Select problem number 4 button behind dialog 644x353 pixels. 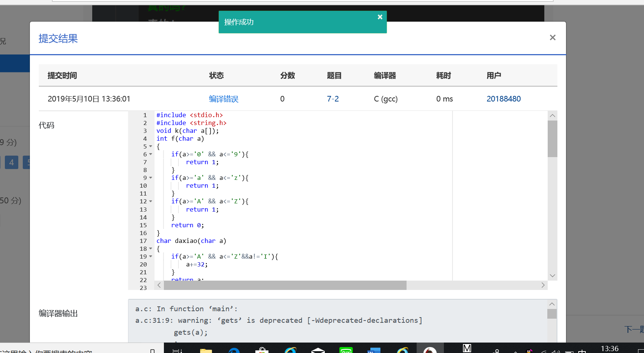[x=12, y=162]
